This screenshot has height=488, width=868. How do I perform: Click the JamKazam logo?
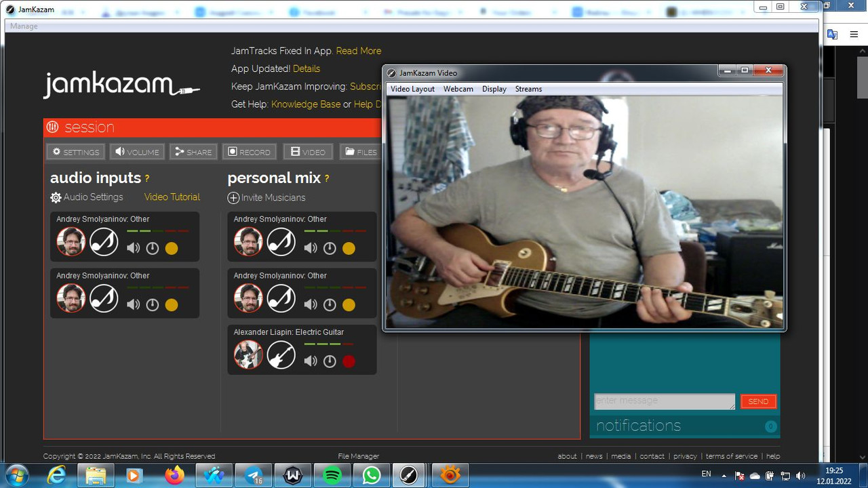[122, 85]
